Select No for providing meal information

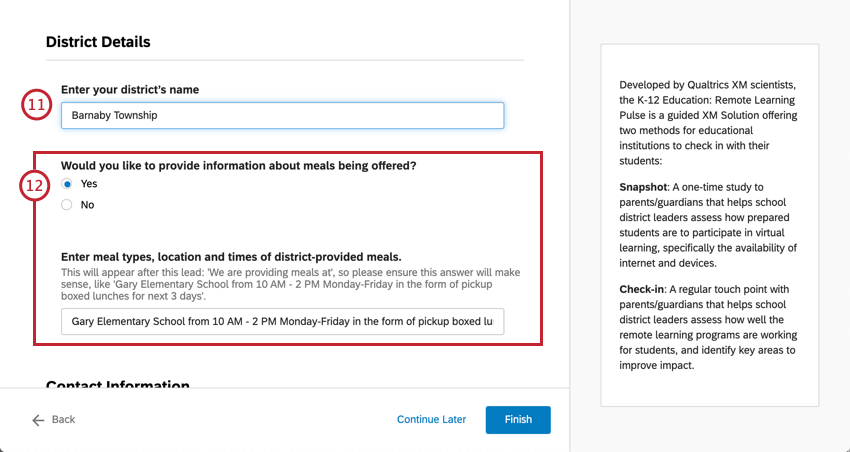click(67, 205)
